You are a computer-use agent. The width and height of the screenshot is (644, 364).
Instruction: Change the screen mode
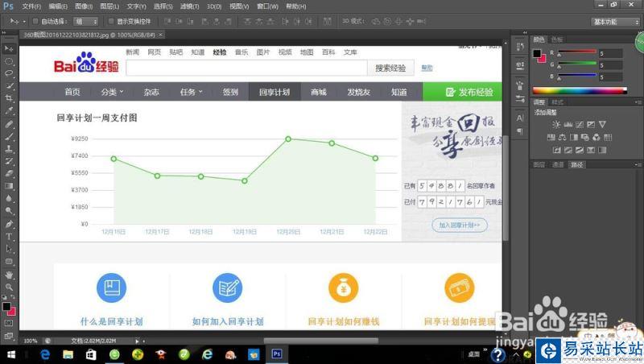click(x=9, y=336)
